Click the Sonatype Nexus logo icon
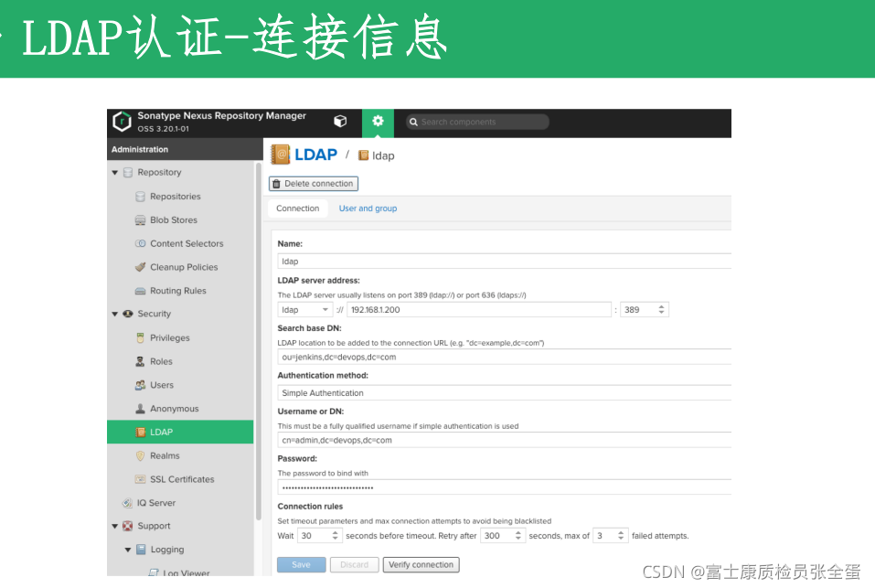 [x=122, y=121]
